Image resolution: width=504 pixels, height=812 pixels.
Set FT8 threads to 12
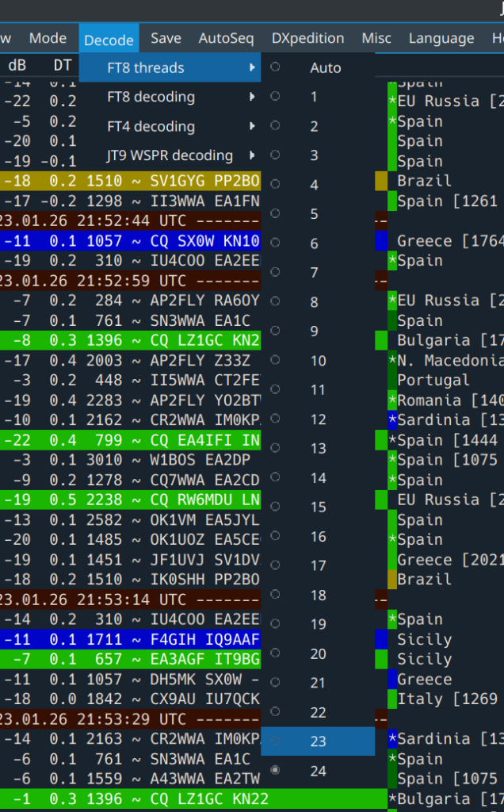319,419
